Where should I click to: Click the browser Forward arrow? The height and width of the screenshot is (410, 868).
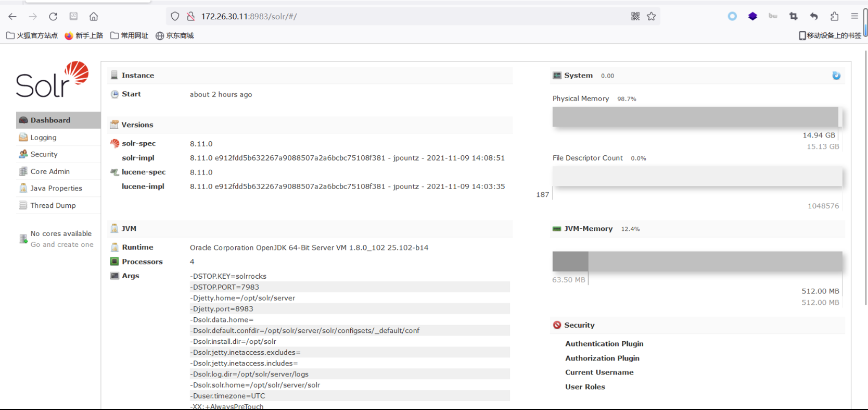point(33,17)
